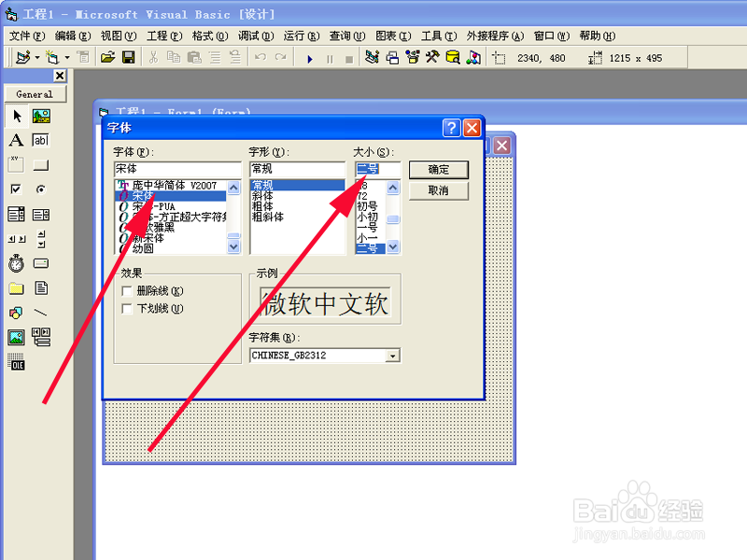This screenshot has height=560, width=747.
Task: Select the OLE control tool
Action: (x=16, y=362)
